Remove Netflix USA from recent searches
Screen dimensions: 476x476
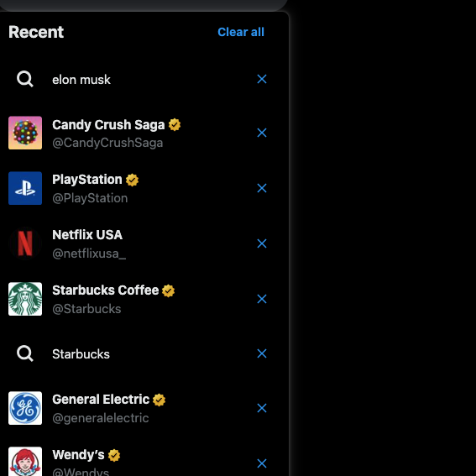pyautogui.click(x=262, y=243)
